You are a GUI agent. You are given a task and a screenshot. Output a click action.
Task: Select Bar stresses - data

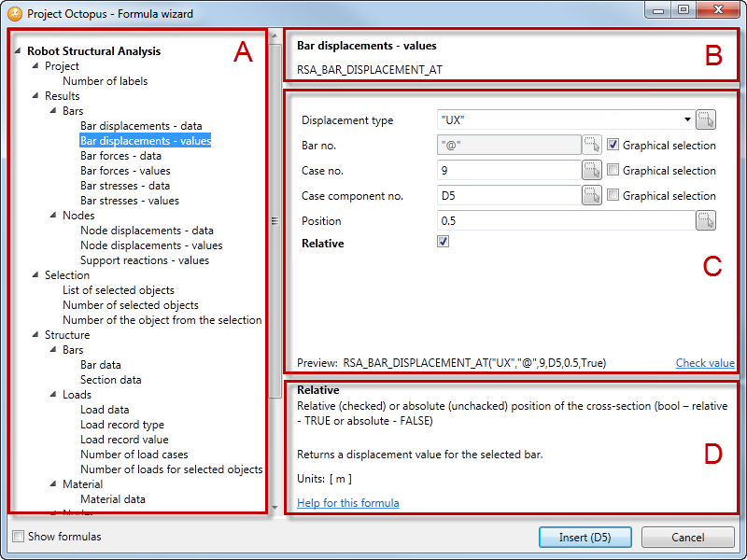tap(125, 185)
